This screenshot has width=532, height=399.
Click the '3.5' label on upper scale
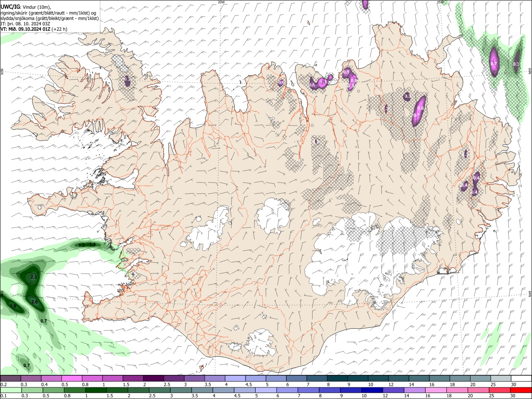point(207,384)
